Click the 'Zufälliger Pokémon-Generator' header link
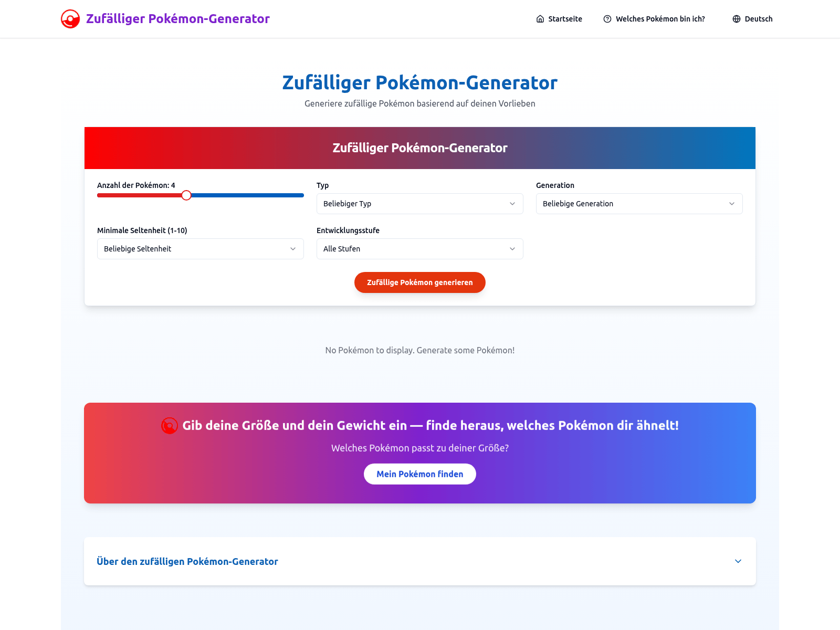The width and height of the screenshot is (840, 630). [x=177, y=18]
